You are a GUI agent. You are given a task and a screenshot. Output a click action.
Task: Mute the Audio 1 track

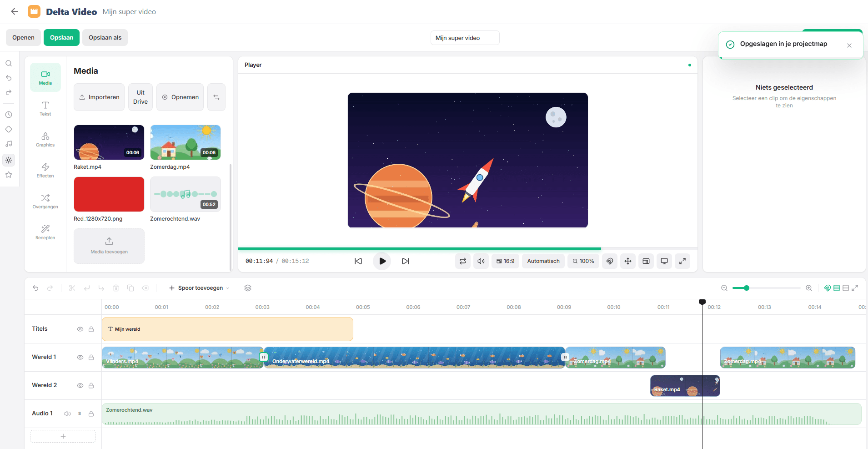coord(68,414)
